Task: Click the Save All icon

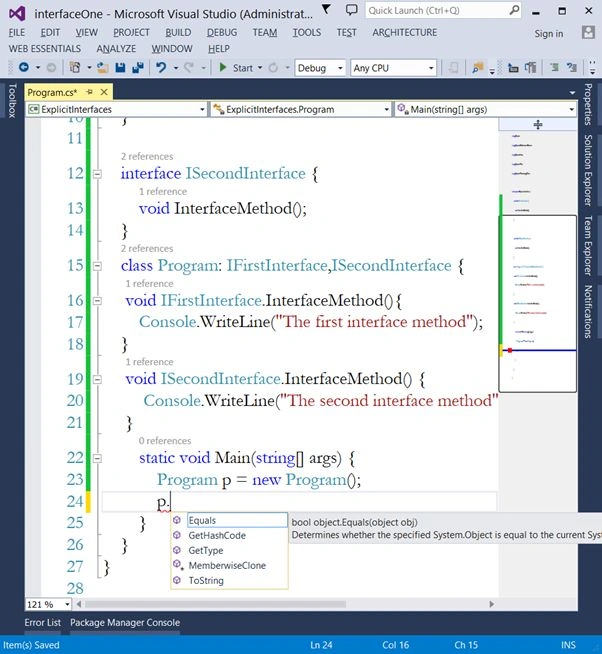Action: pos(138,67)
